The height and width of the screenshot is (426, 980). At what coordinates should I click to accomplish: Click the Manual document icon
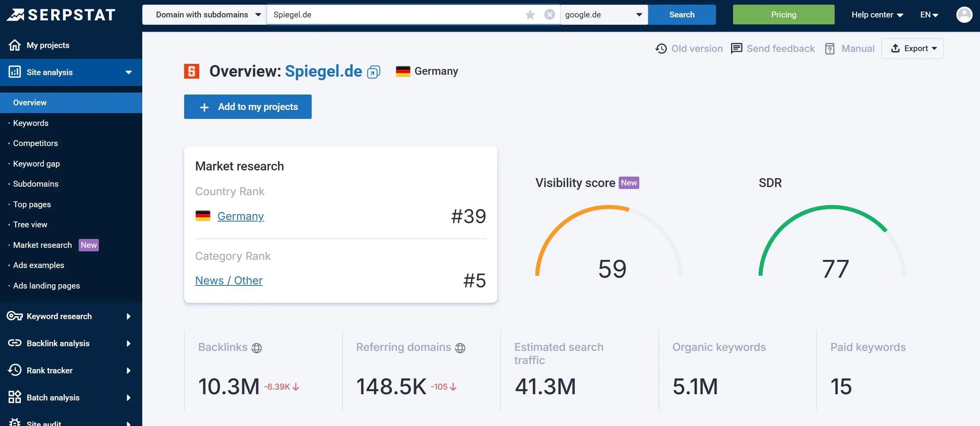830,48
